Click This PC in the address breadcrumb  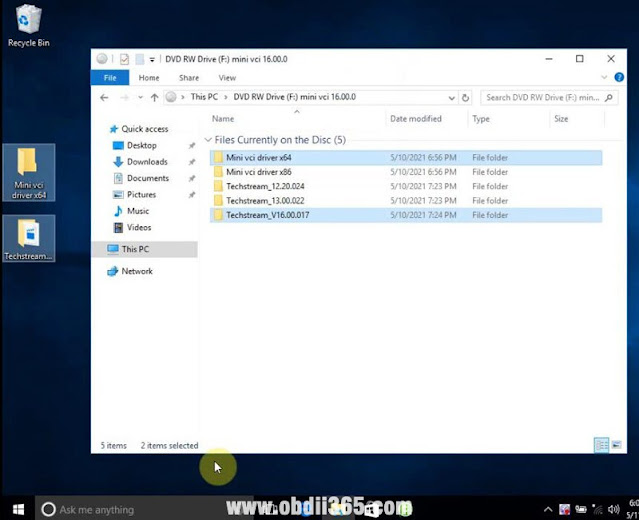click(204, 97)
